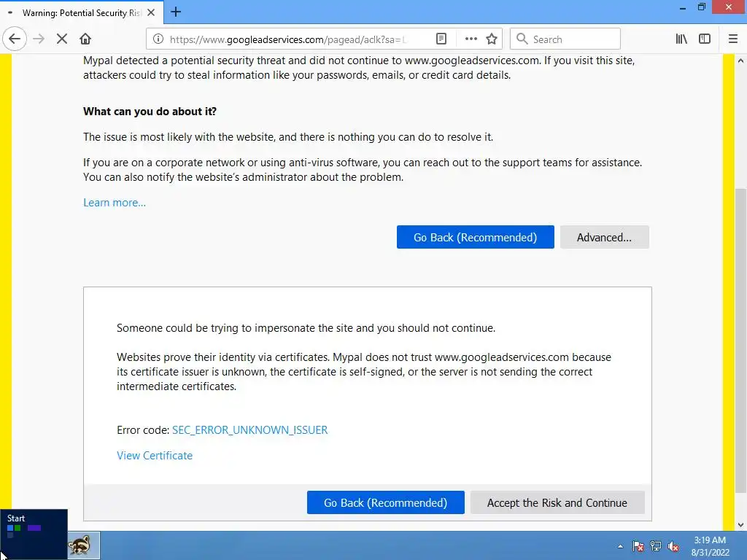Stop loading the page with the X button

[62, 39]
